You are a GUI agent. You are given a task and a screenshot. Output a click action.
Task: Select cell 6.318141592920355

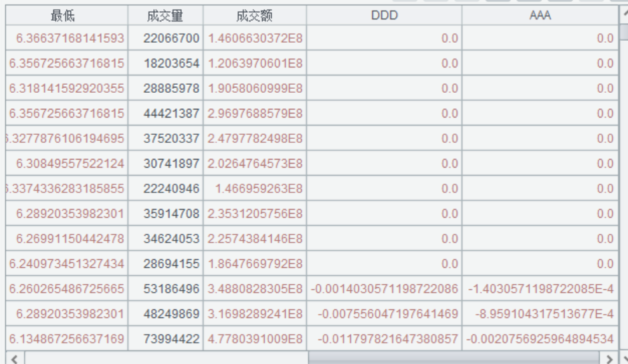(66, 88)
